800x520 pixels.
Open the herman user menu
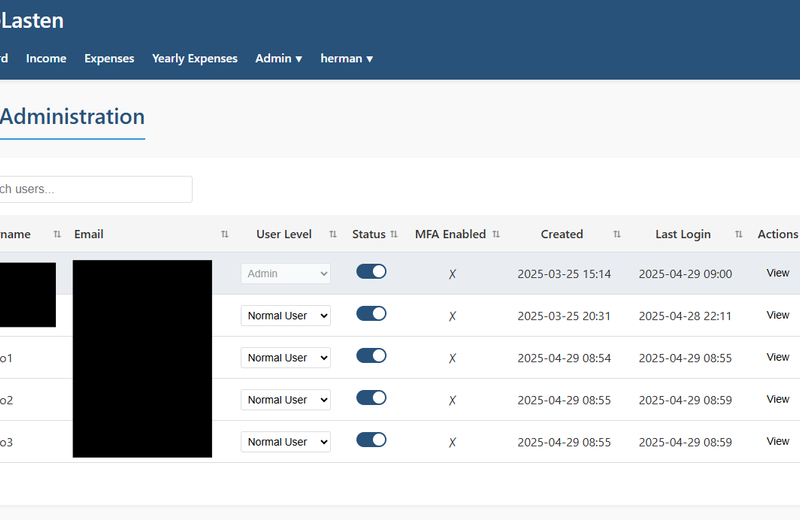pyautogui.click(x=346, y=59)
